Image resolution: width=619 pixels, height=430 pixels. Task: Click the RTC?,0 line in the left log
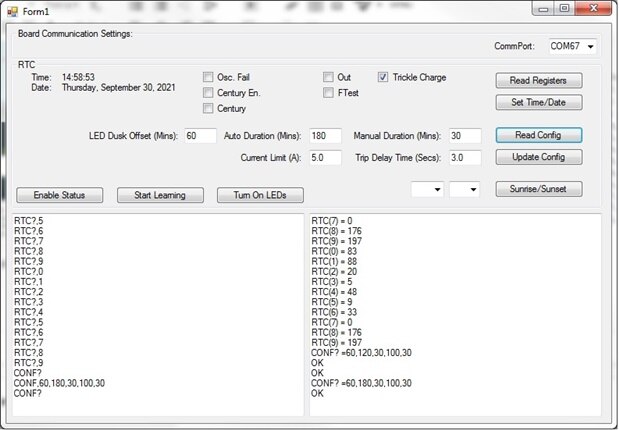click(x=28, y=272)
